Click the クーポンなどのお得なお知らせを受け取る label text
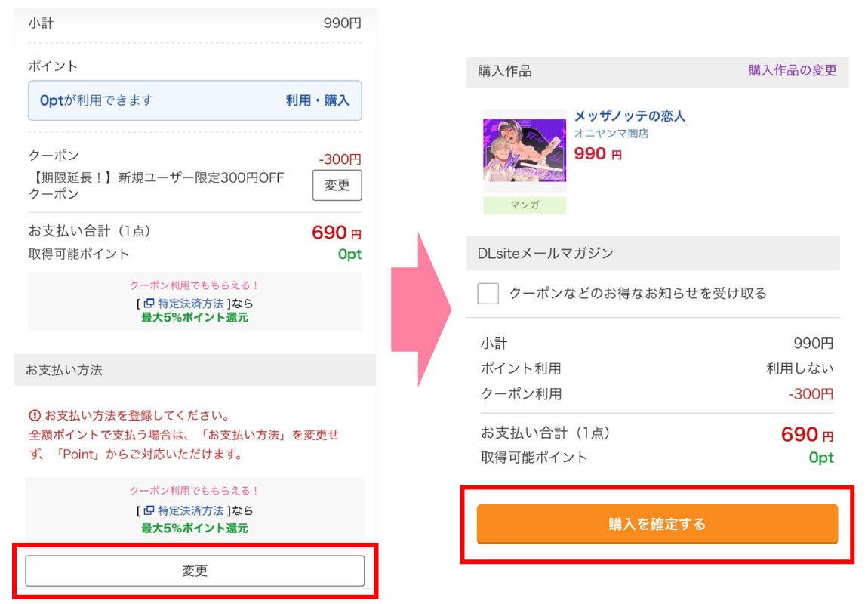 [x=637, y=293]
